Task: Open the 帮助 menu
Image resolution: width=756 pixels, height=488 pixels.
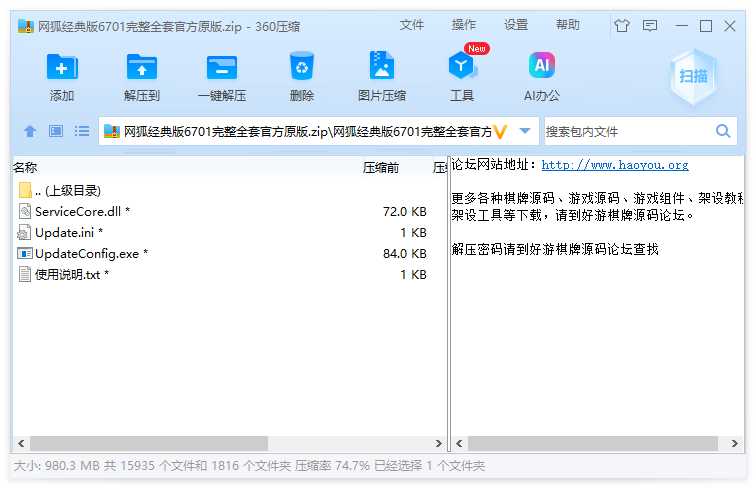Action: (567, 25)
